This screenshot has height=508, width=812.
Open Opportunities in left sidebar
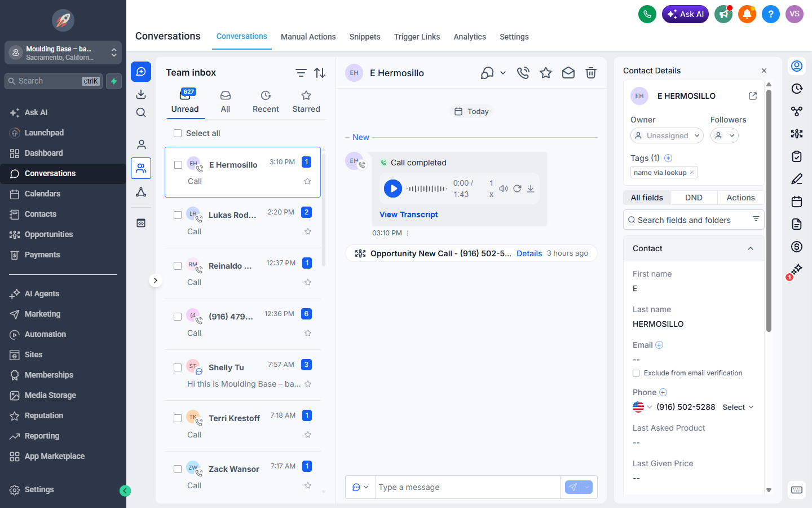[x=63, y=234]
